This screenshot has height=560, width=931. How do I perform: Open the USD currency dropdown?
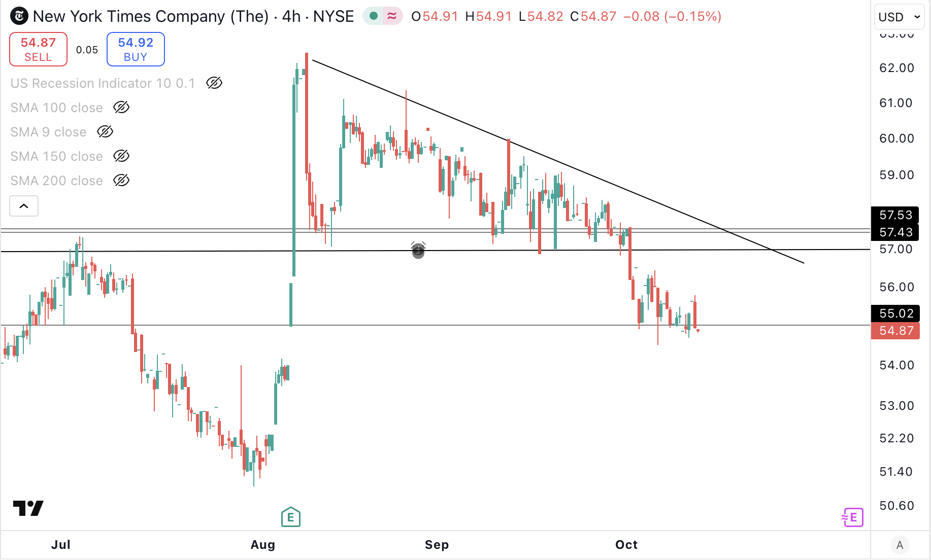point(899,17)
